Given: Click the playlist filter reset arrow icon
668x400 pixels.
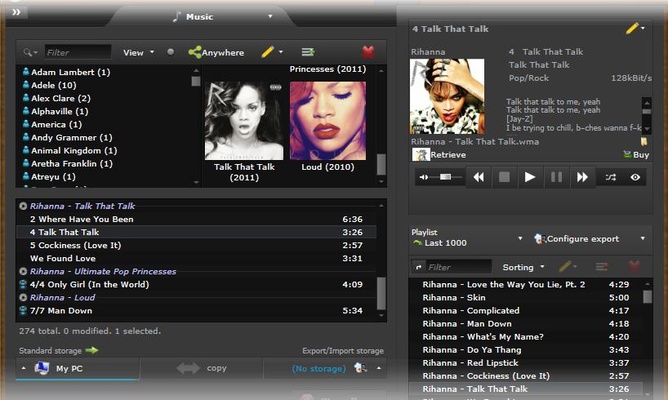Looking at the screenshot, I should coord(418,267).
